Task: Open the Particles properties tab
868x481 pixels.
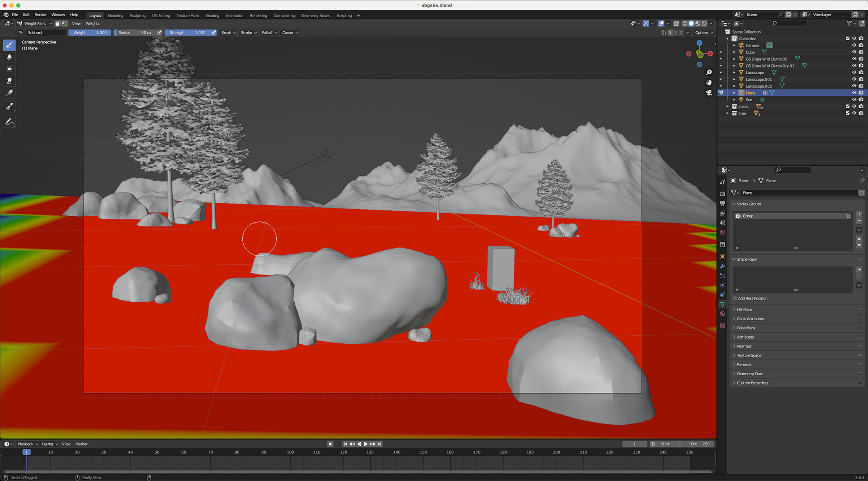Action: pyautogui.click(x=722, y=276)
